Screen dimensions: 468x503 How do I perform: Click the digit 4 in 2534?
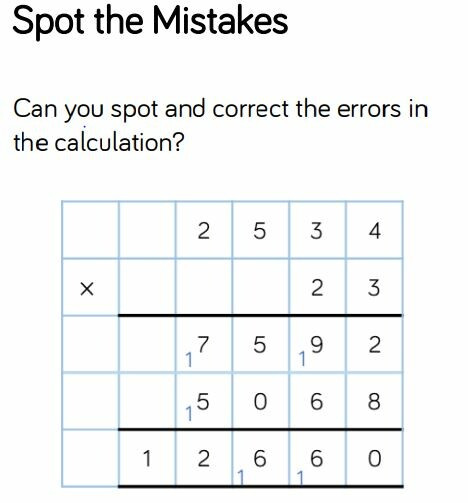coord(375,231)
